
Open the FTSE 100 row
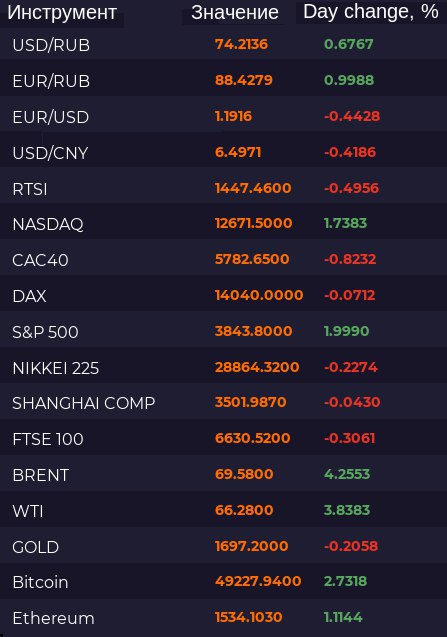point(224,439)
